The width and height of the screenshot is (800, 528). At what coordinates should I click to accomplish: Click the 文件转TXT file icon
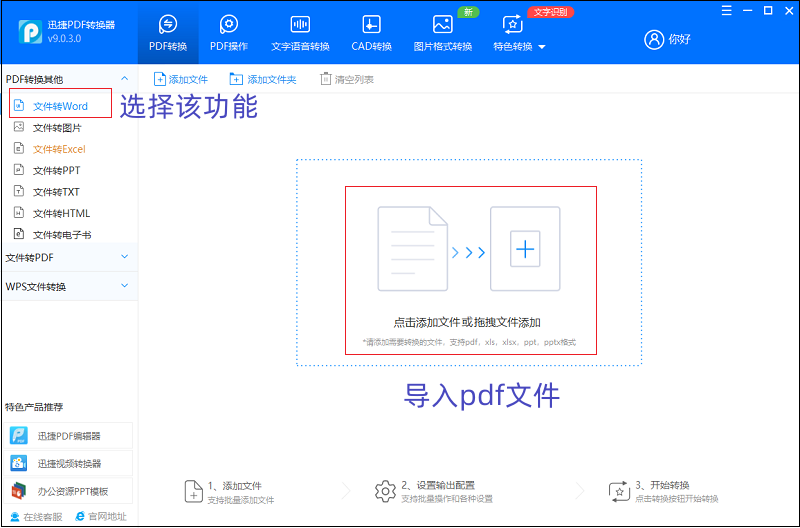(19, 191)
